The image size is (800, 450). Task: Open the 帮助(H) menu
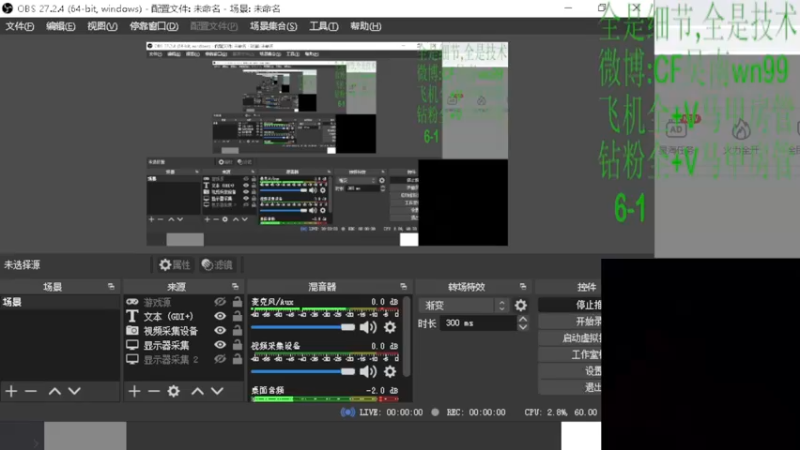[x=365, y=26]
